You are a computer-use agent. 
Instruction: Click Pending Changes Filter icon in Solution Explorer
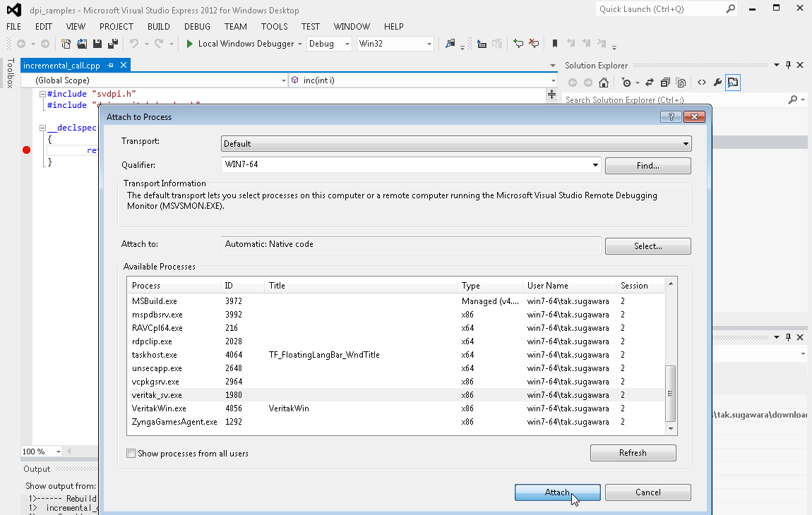click(x=626, y=83)
